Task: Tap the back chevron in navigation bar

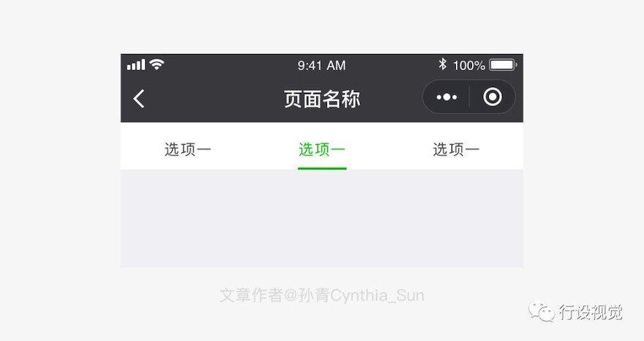Action: click(x=139, y=99)
